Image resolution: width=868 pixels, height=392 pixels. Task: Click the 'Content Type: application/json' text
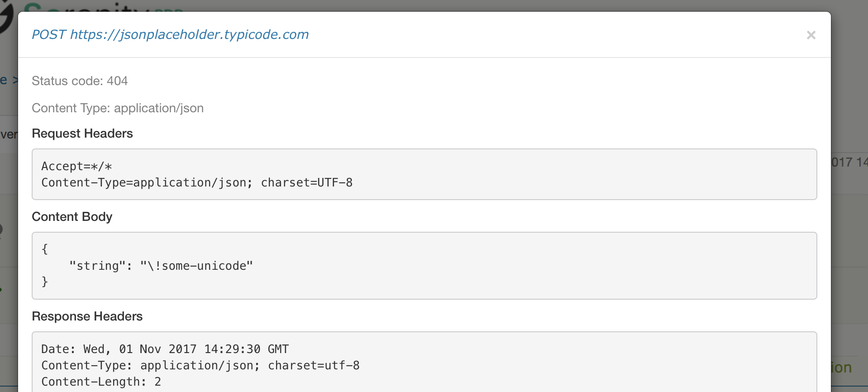(x=118, y=108)
